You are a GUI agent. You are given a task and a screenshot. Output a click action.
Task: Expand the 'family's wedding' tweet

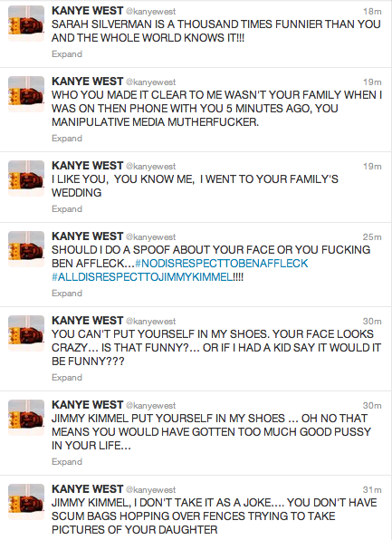tap(67, 209)
